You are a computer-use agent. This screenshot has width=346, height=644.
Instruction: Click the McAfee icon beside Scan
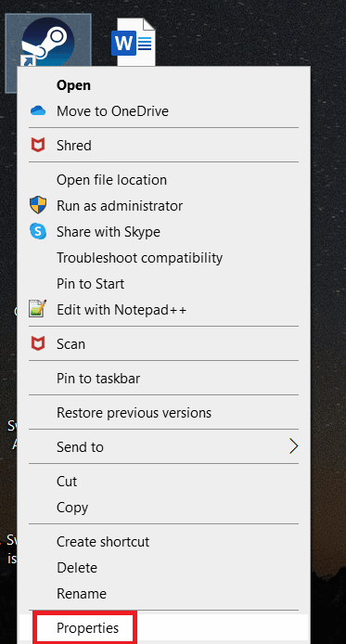click(x=38, y=343)
